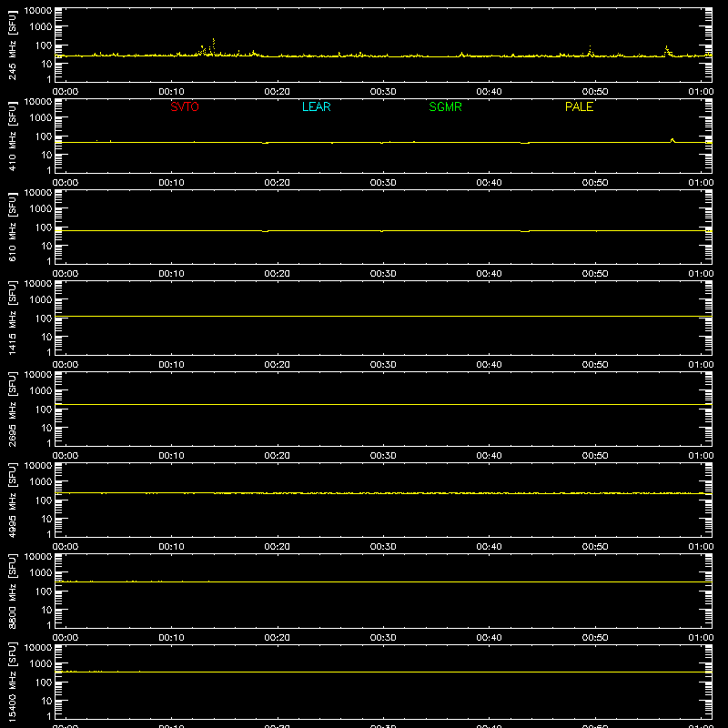Viewport: 728px width, 728px height.
Task: Select the 410 MHz [SFU] axis title
Action: pos(12,136)
